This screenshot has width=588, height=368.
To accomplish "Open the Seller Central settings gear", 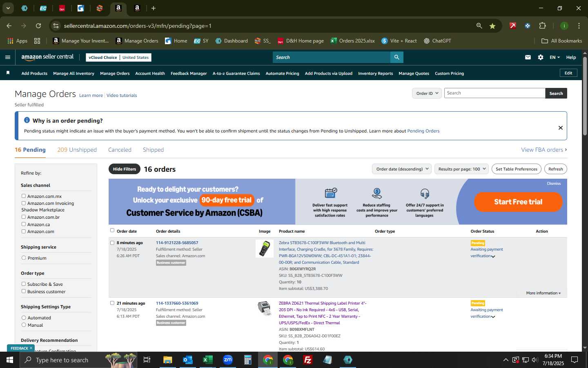I will [x=541, y=57].
